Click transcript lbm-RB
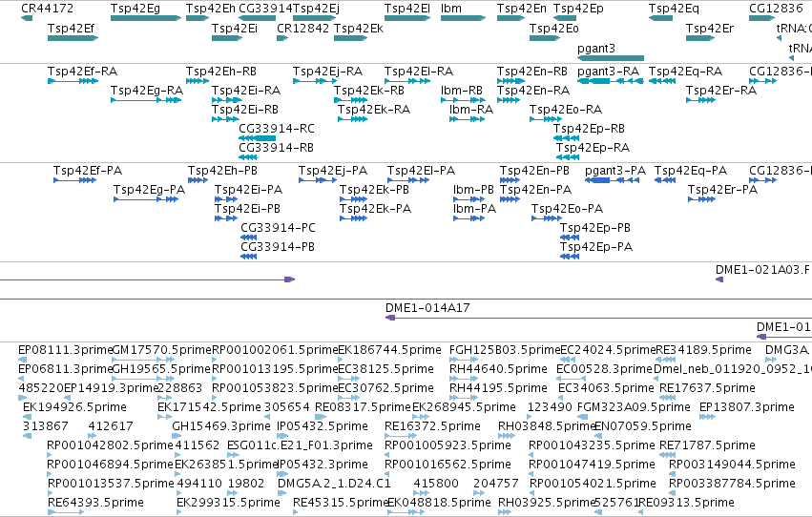The height and width of the screenshot is (517, 812). click(463, 100)
